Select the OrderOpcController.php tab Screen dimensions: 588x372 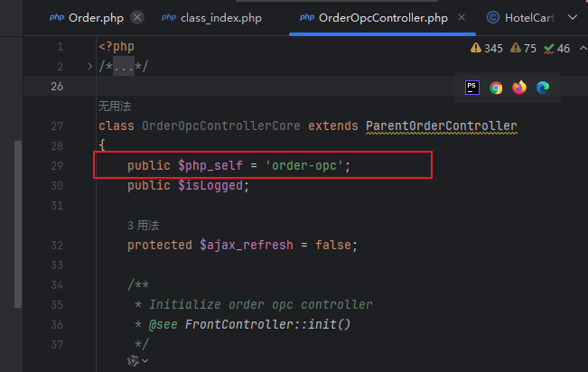click(x=383, y=18)
